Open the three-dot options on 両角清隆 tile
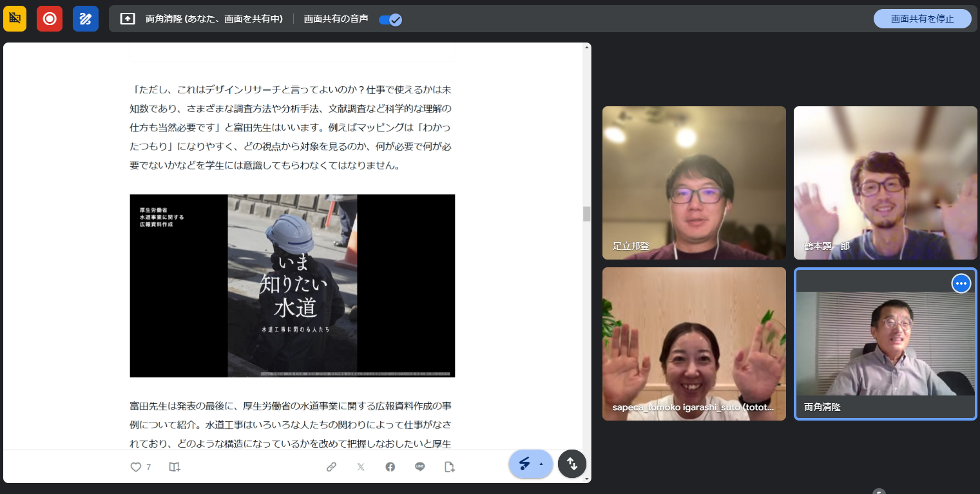This screenshot has height=494, width=980. (961, 283)
